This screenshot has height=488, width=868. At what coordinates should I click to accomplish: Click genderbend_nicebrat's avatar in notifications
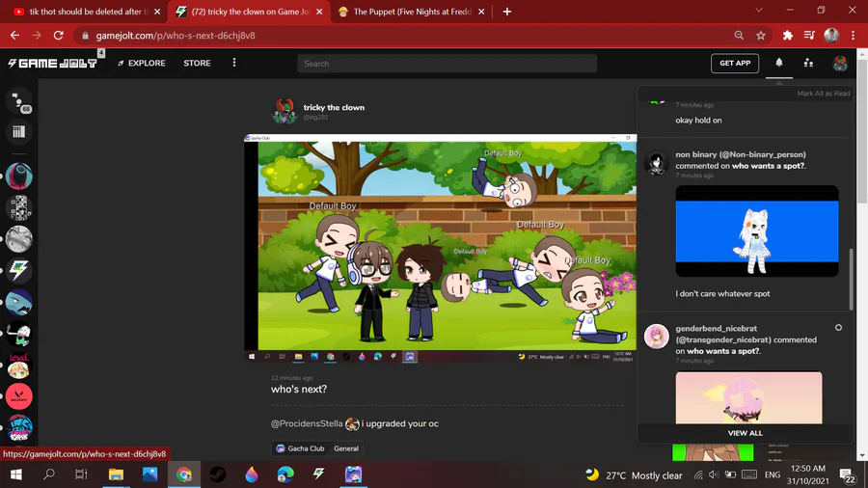[x=657, y=337]
